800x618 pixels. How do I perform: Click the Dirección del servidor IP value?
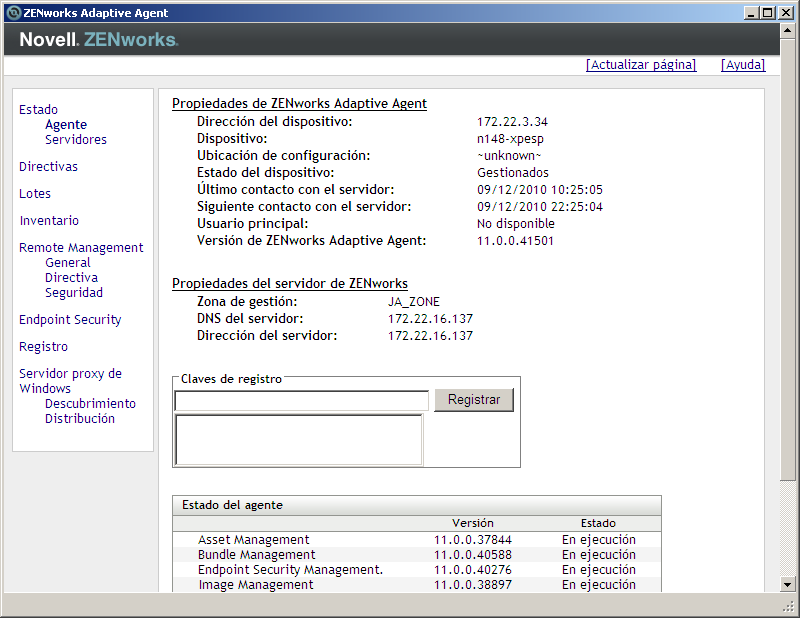pos(430,336)
